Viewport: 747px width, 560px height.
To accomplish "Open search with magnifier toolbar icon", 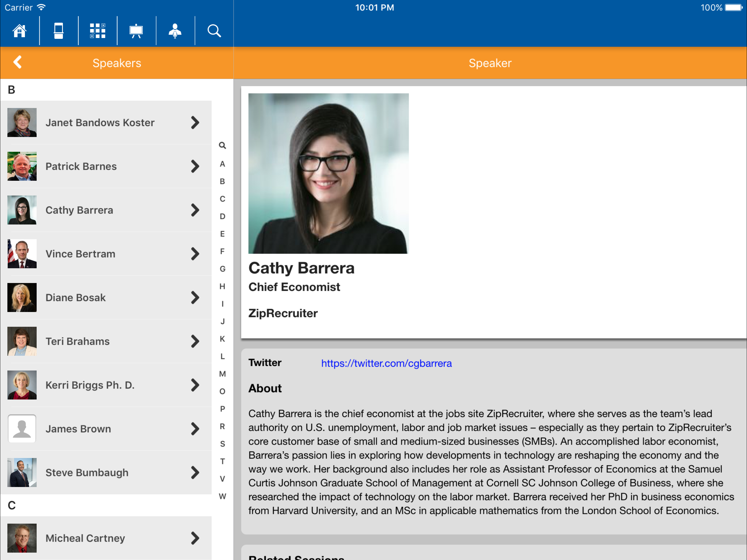I will click(x=214, y=31).
